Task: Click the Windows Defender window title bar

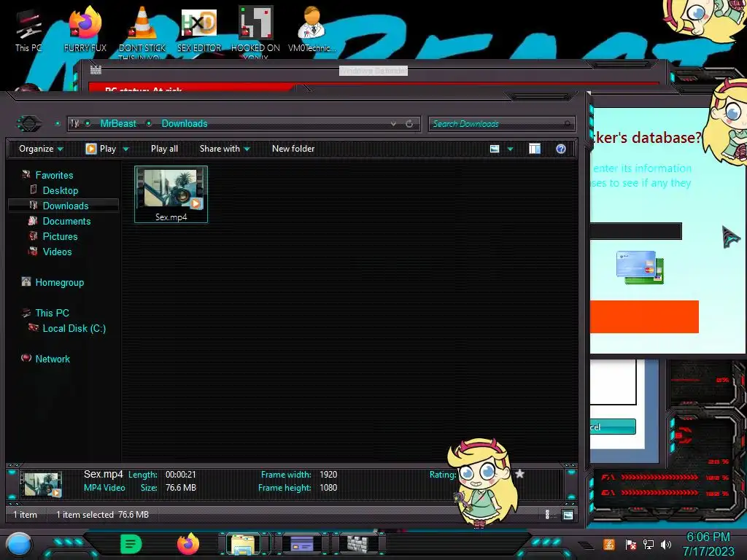Action: pyautogui.click(x=373, y=71)
